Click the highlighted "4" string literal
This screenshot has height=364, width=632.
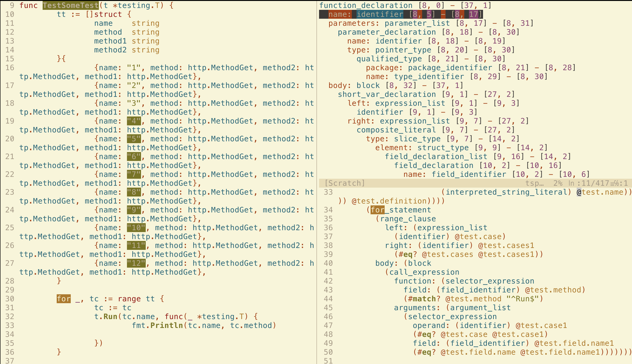click(134, 121)
